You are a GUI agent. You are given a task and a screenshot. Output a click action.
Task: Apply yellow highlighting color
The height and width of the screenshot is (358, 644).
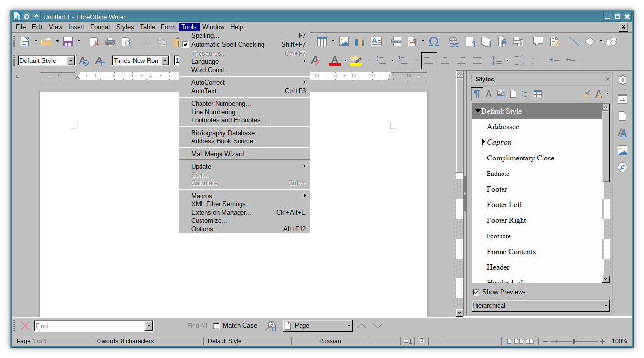[356, 60]
